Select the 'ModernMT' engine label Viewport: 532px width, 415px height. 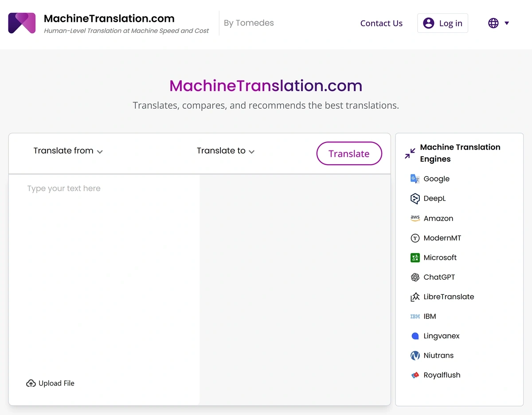click(x=442, y=238)
